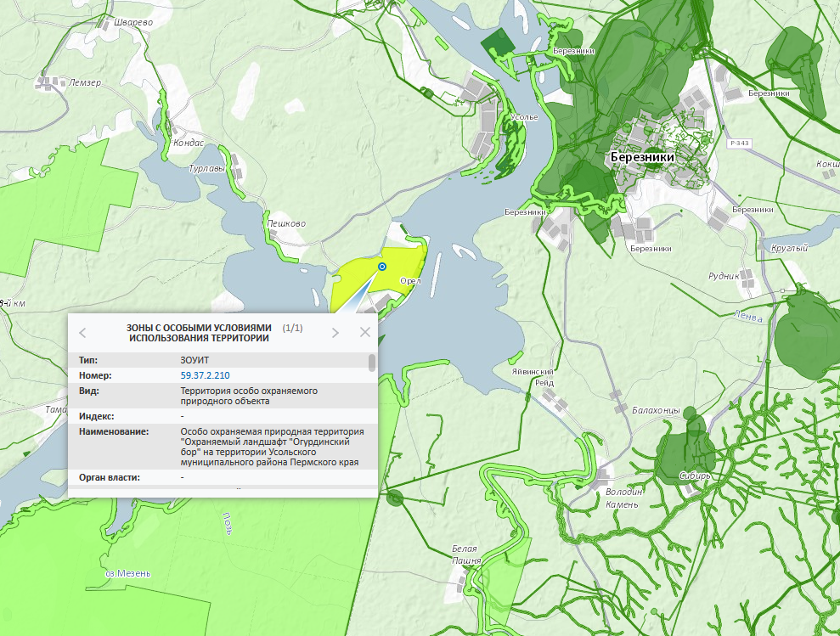Open cadastral number 59.37.2.210 link
The height and width of the screenshot is (636, 840).
pyautogui.click(x=205, y=375)
